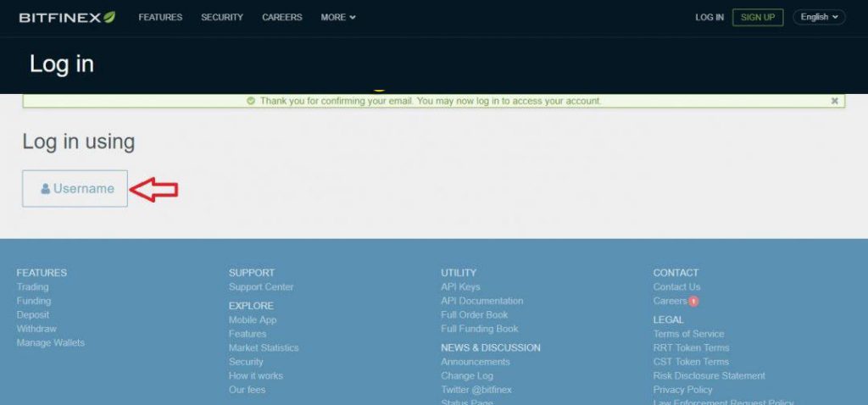Open the Trading footer link
Image resolution: width=868 pixels, height=405 pixels.
click(x=33, y=286)
